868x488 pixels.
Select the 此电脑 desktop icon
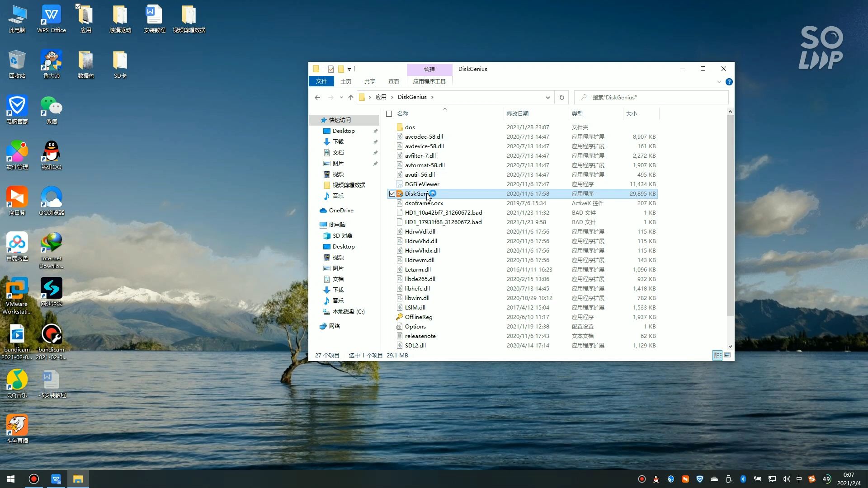tap(17, 19)
